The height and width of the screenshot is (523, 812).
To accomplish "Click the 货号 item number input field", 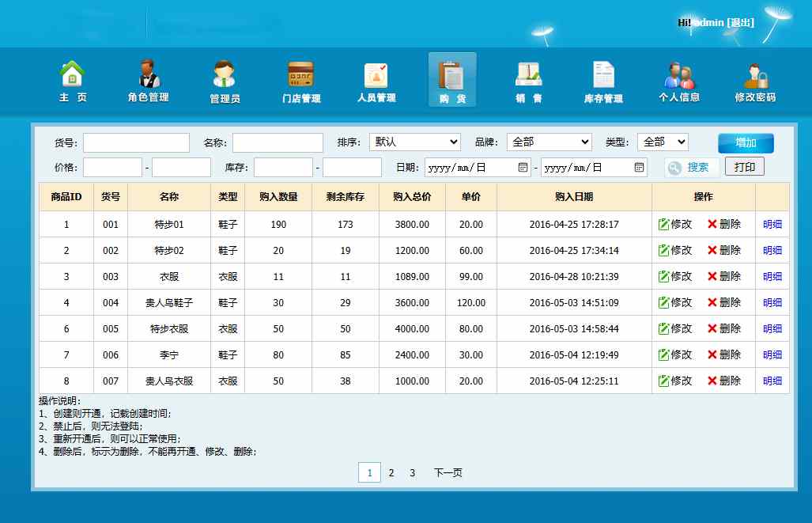I will click(x=136, y=143).
